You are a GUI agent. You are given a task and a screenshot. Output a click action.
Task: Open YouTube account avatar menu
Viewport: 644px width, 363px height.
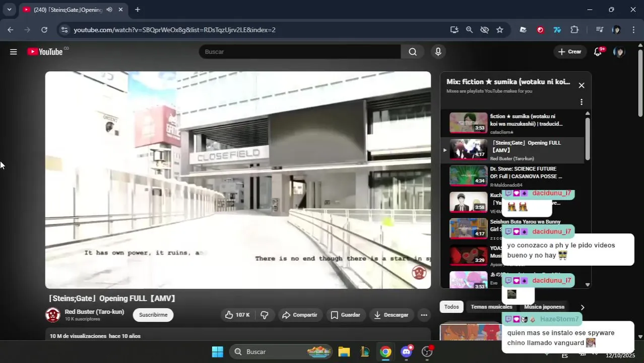619,51
